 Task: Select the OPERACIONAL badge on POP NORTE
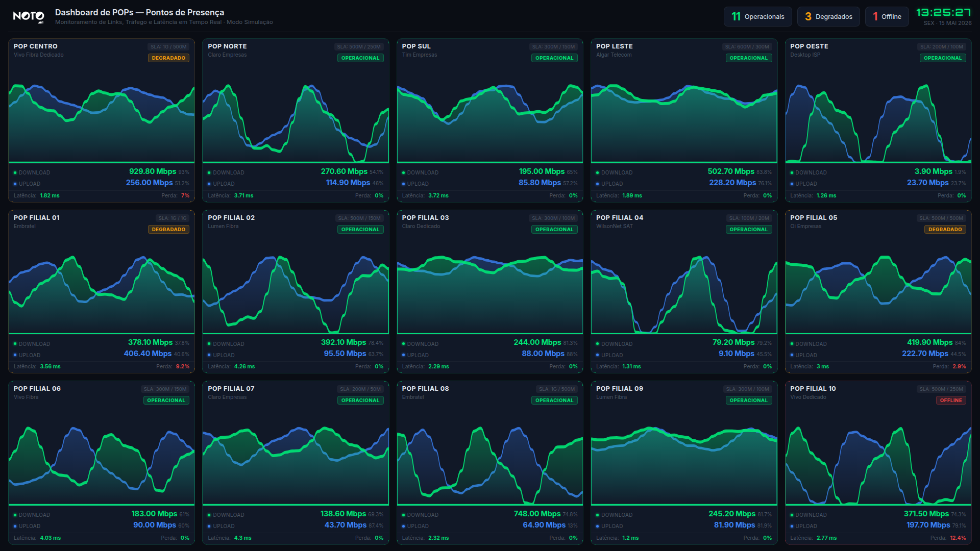click(360, 58)
